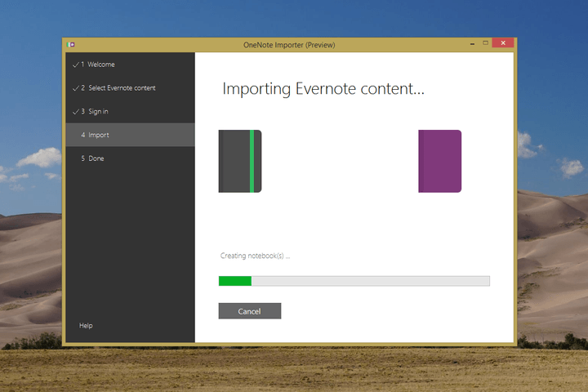Select the Welcome step in sidebar
The height and width of the screenshot is (392, 588).
130,65
